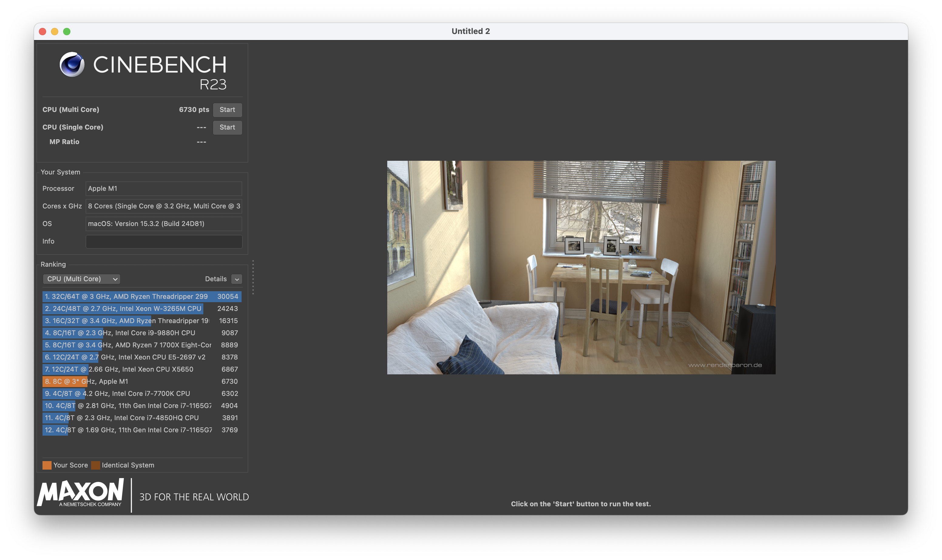This screenshot has width=942, height=560.
Task: Expand the Details chevron button
Action: click(237, 279)
